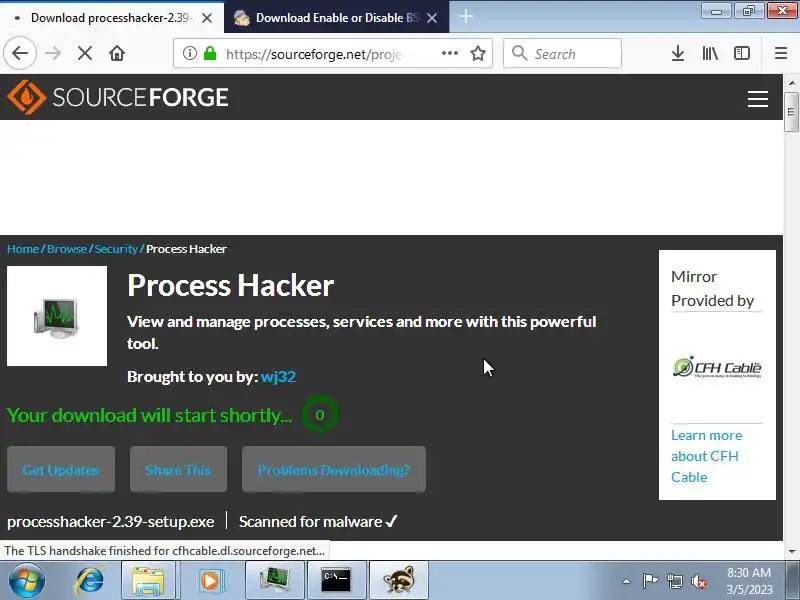Viewport: 800px width, 600px height.
Task: Click the Process Hacker project icon
Action: (57, 316)
